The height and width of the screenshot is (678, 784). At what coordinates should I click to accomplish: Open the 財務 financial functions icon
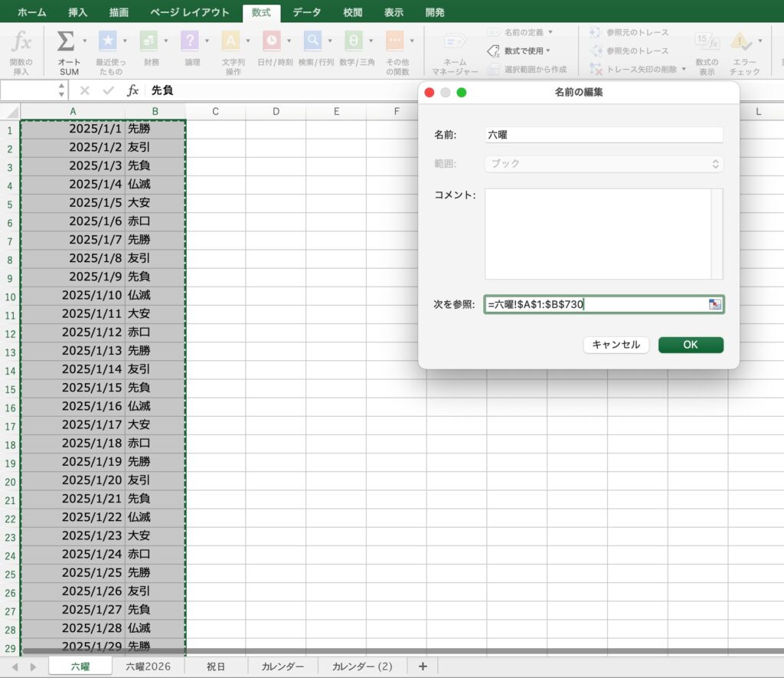149,41
